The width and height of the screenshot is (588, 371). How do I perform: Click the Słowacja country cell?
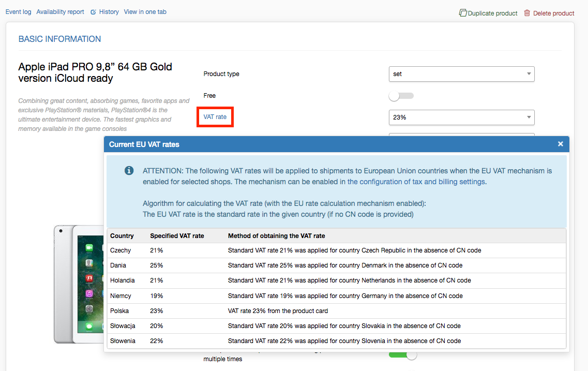[123, 326]
